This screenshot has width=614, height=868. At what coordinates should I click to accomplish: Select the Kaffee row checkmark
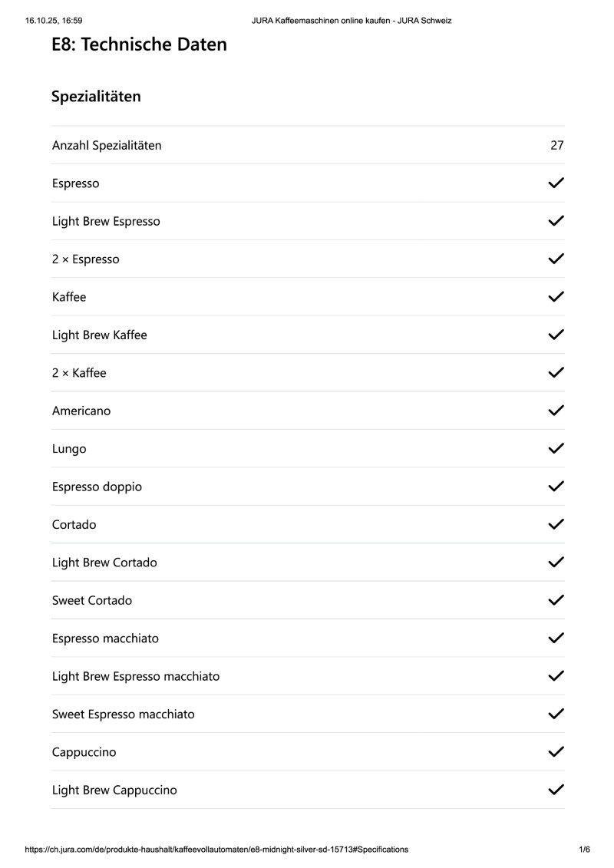click(556, 297)
